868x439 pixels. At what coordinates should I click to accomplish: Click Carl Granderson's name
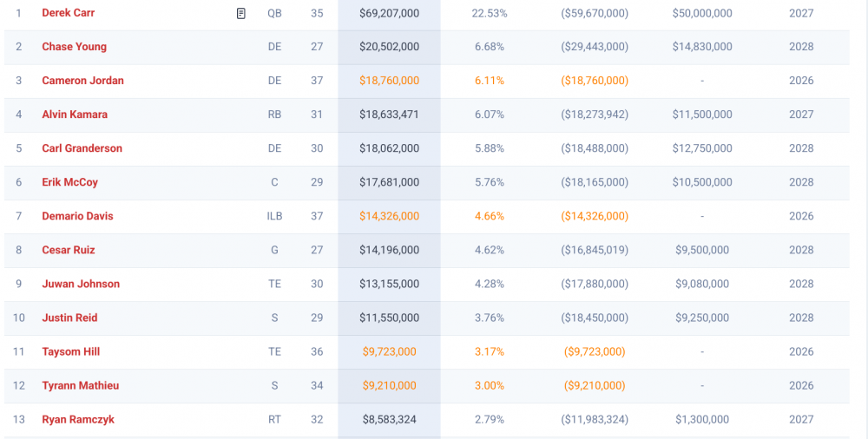click(82, 148)
